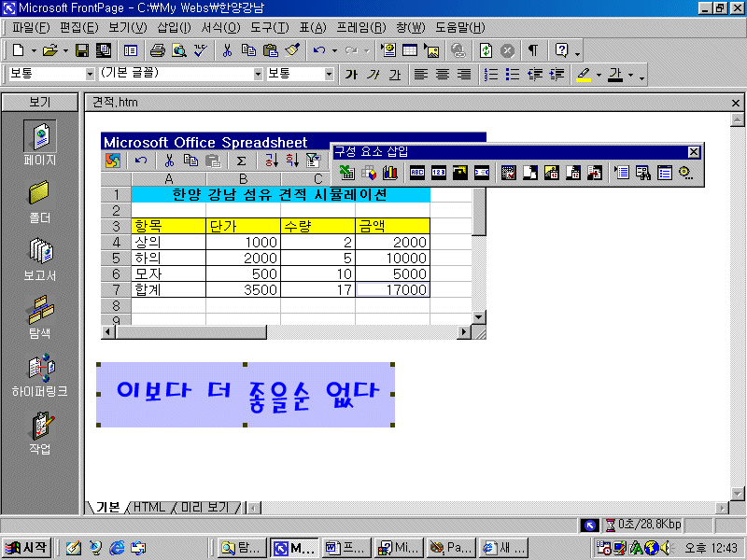Click Preview in Browser icon
Screen dimensions: 747x560
pos(179,50)
